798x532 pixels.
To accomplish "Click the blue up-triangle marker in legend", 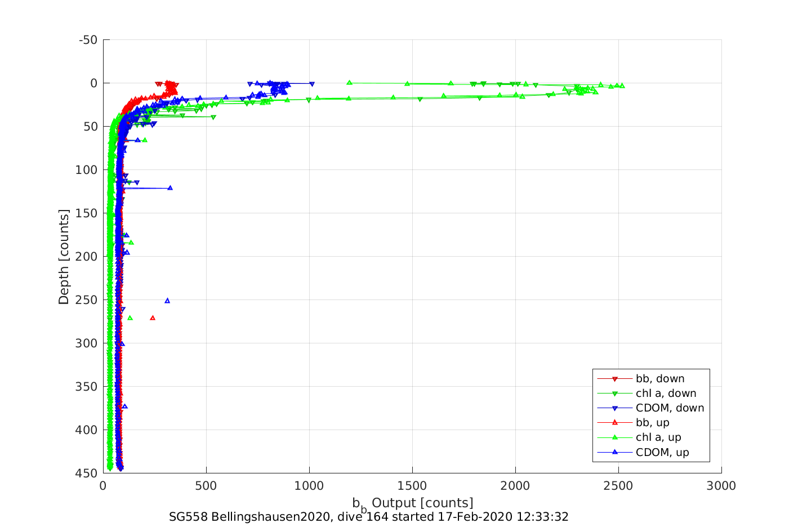I will coord(615,452).
